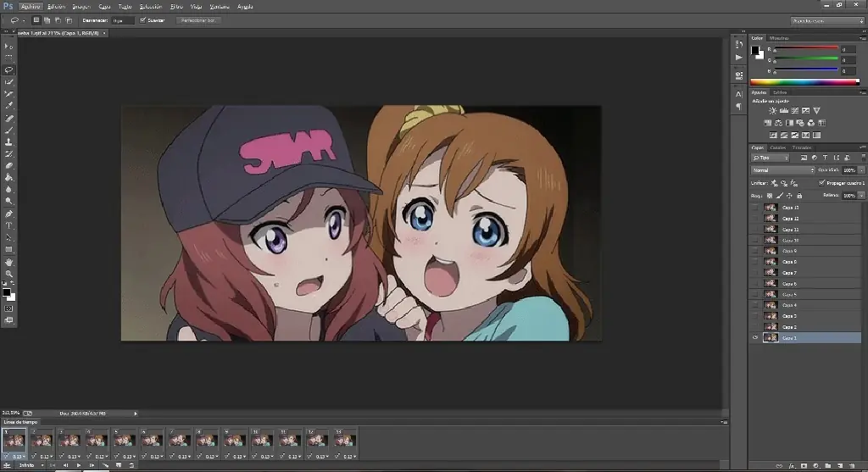Select the Eyedropper tool
Image resolution: width=868 pixels, height=472 pixels.
pos(9,106)
